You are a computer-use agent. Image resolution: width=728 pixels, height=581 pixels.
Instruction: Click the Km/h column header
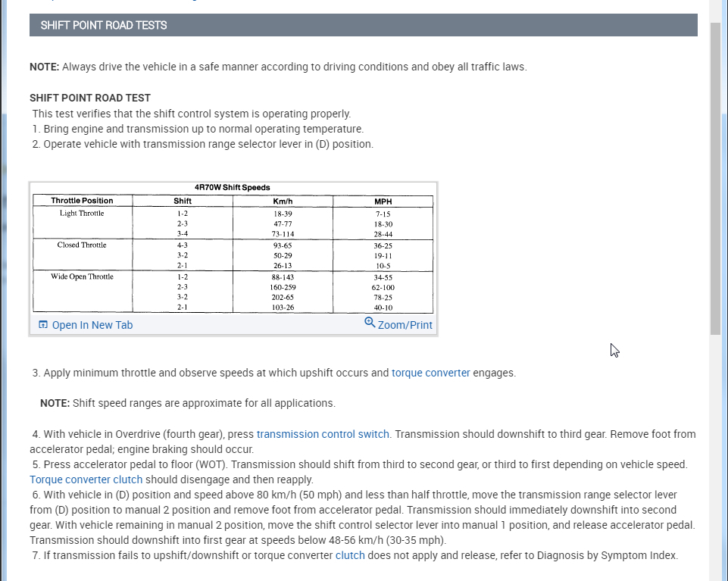283,201
